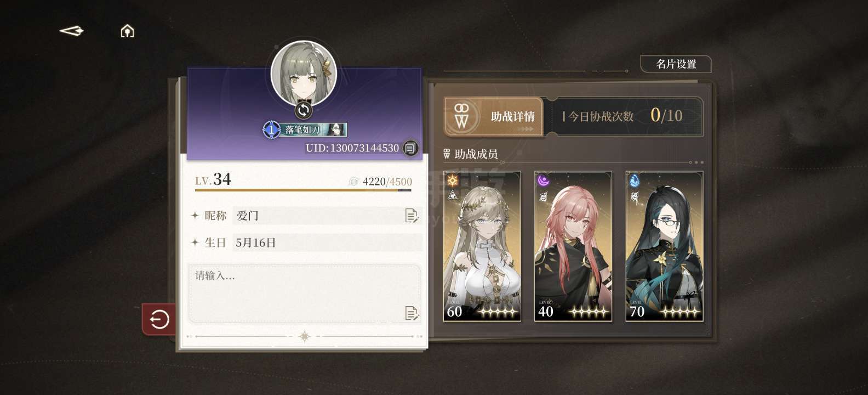Screen dimensions: 868x395
Task: Click the moon element icon on second card
Action: tap(543, 180)
